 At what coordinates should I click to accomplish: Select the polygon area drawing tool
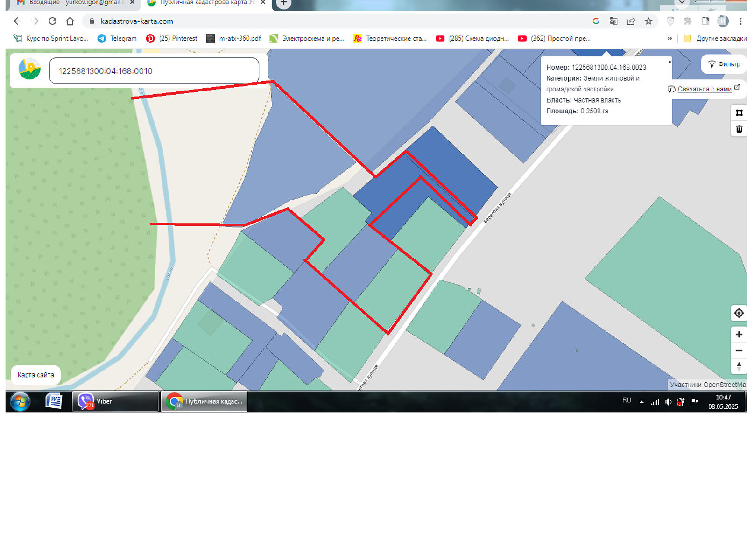(739, 113)
